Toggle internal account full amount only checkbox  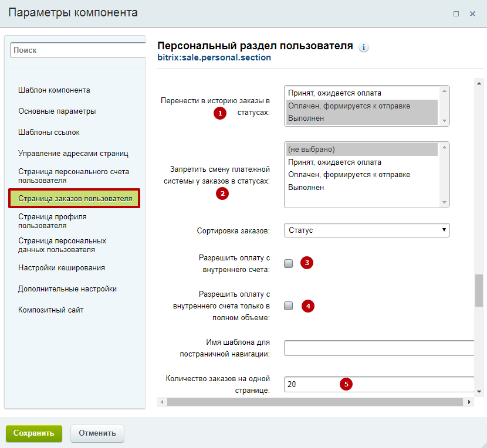click(288, 306)
